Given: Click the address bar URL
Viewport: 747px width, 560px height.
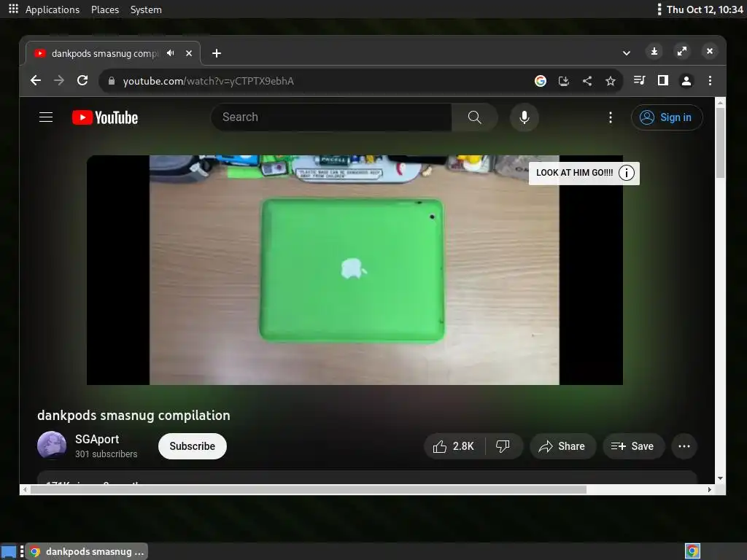Looking at the screenshot, I should click(208, 81).
